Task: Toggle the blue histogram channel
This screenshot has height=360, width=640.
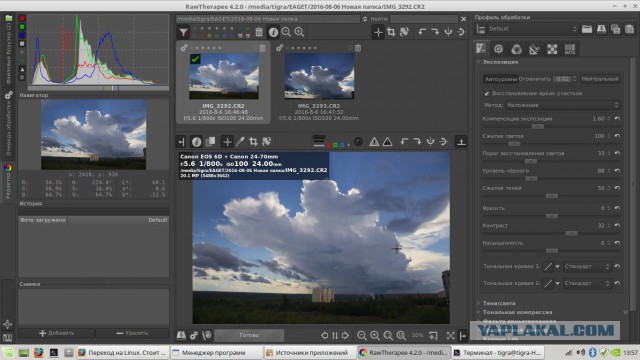Action: point(22,36)
